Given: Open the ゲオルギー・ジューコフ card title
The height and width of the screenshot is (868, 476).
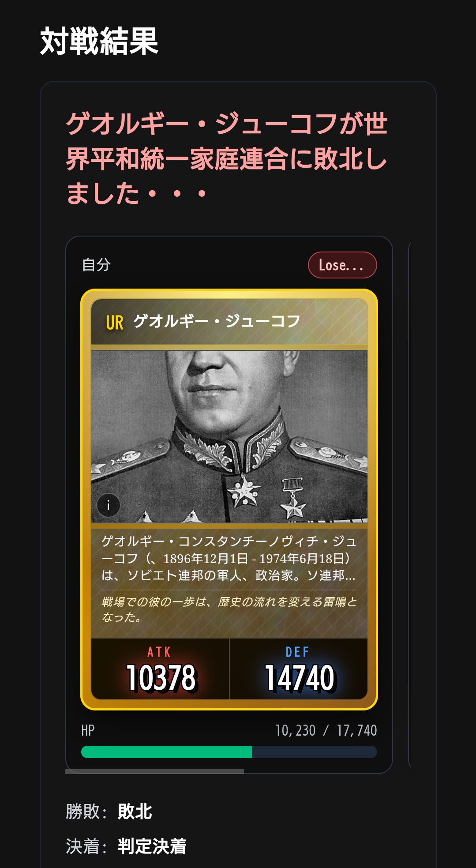Looking at the screenshot, I should 217,321.
